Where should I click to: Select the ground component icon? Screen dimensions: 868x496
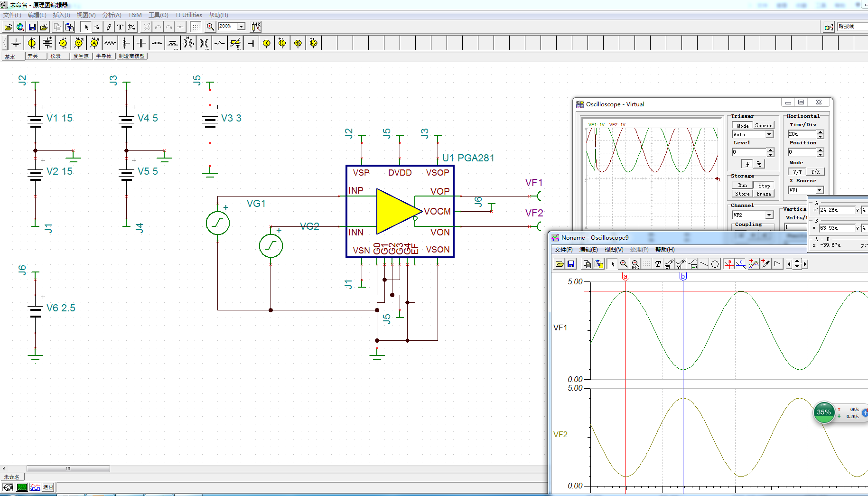16,43
